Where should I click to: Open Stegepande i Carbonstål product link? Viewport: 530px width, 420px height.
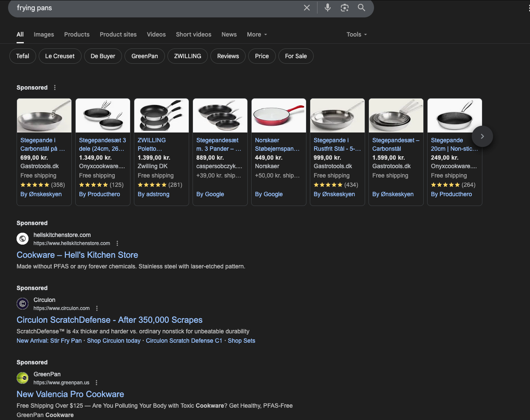43,144
